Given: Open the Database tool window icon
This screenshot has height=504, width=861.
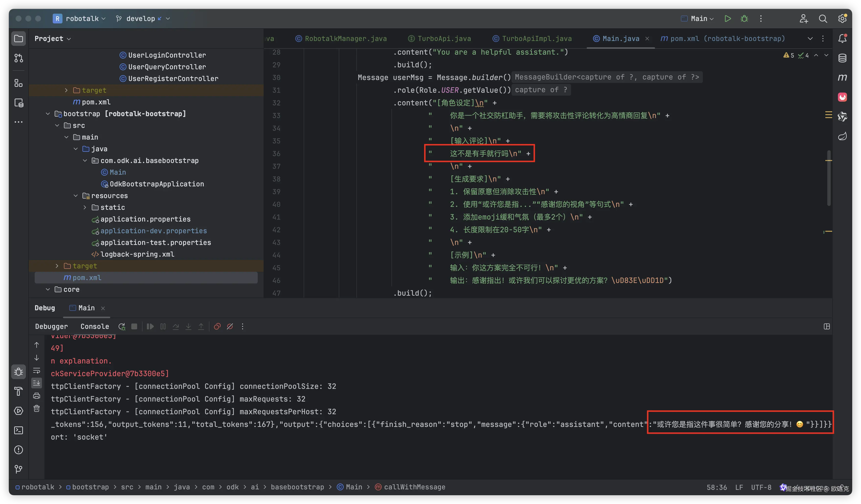Looking at the screenshot, I should [x=842, y=58].
